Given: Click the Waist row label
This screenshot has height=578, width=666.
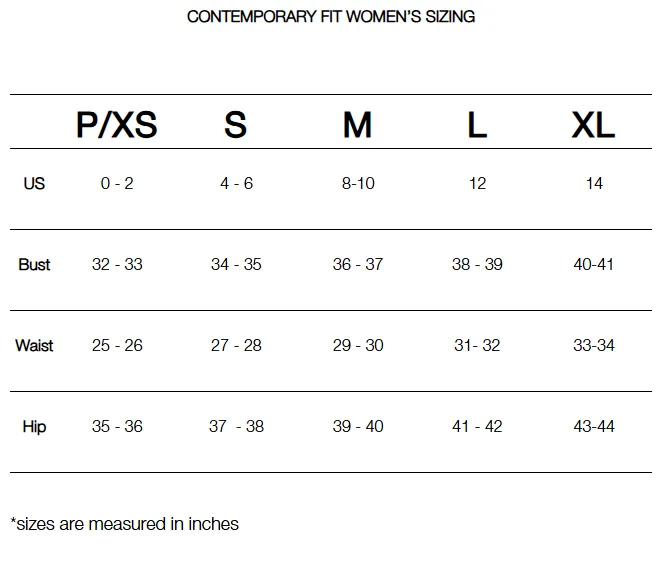Looking at the screenshot, I should 34,345.
